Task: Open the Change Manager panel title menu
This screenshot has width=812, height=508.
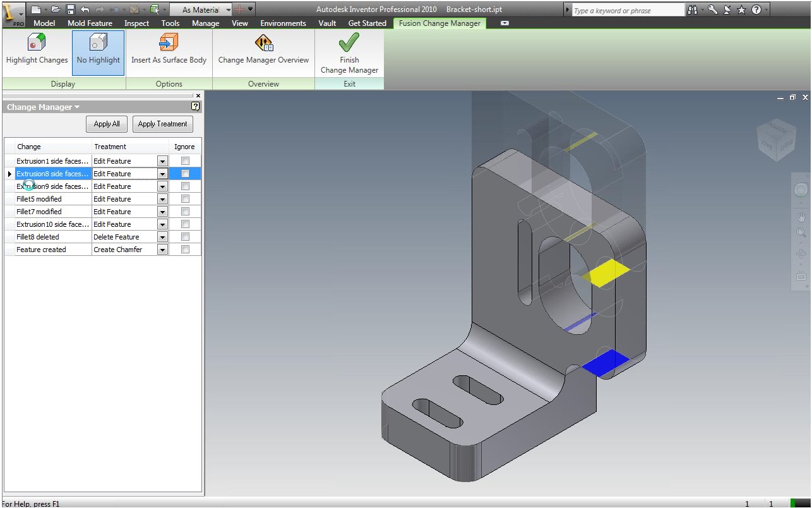Action: (43, 107)
